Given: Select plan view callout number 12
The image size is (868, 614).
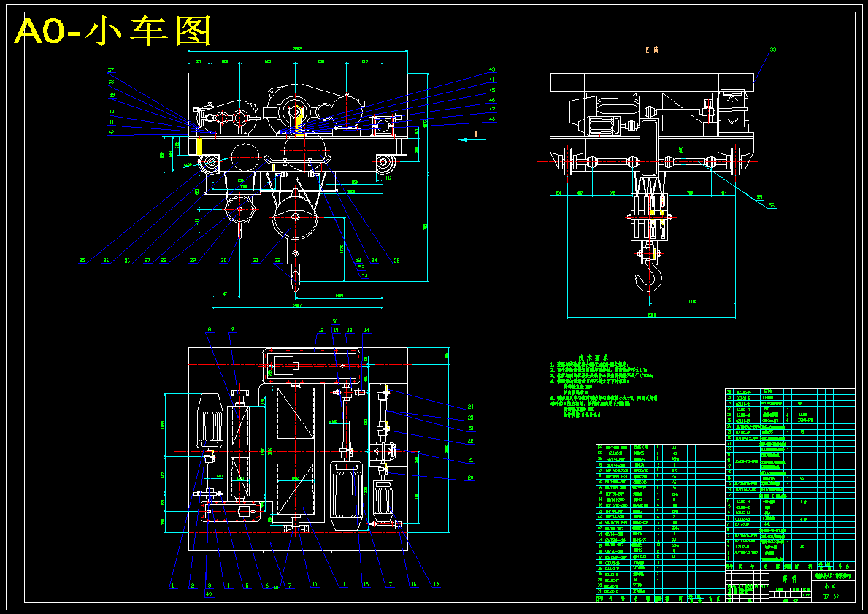Looking at the screenshot, I should 320,330.
